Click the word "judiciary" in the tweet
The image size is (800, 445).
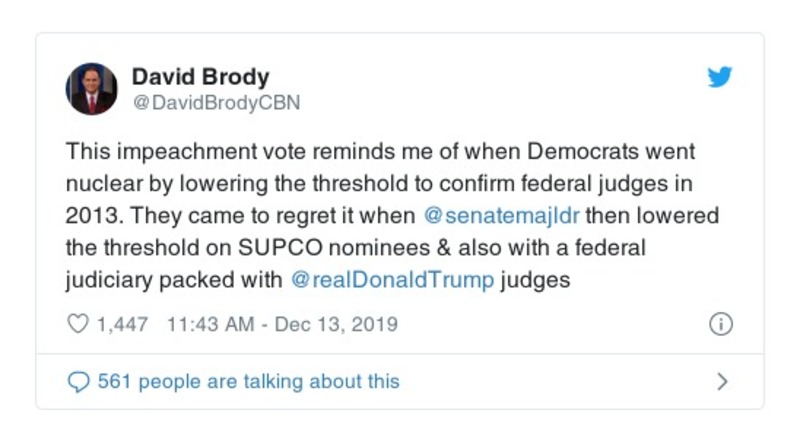point(110,280)
